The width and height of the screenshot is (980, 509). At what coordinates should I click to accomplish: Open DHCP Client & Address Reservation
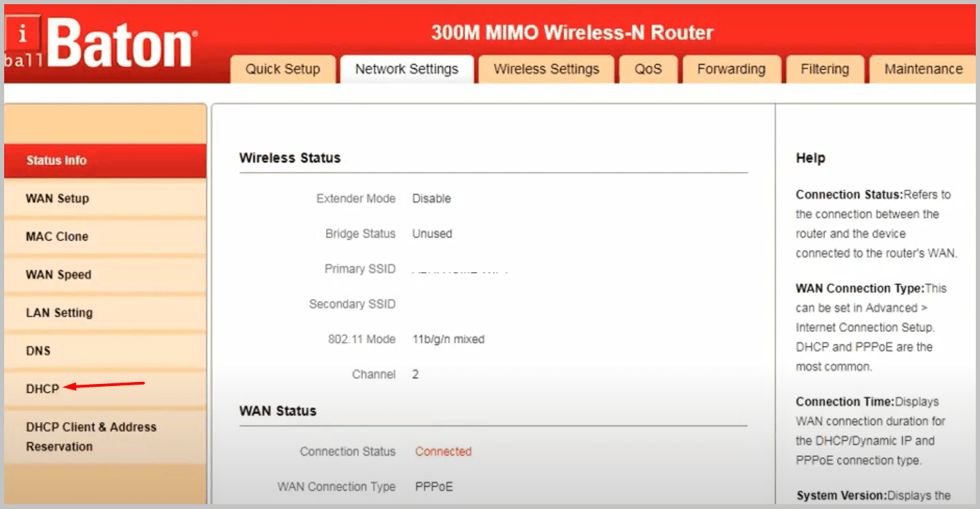90,436
